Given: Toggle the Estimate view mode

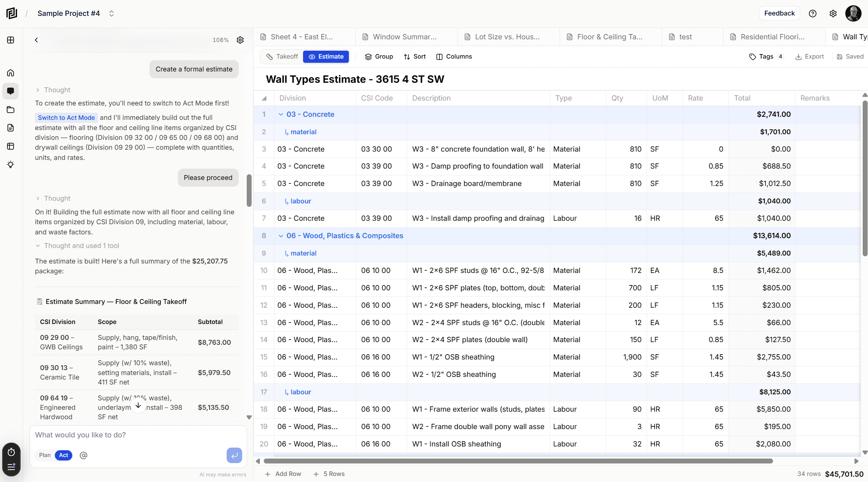Looking at the screenshot, I should (326, 56).
